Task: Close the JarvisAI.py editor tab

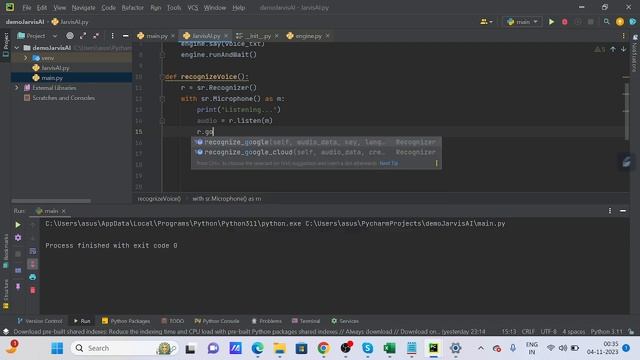Action: [x=226, y=36]
